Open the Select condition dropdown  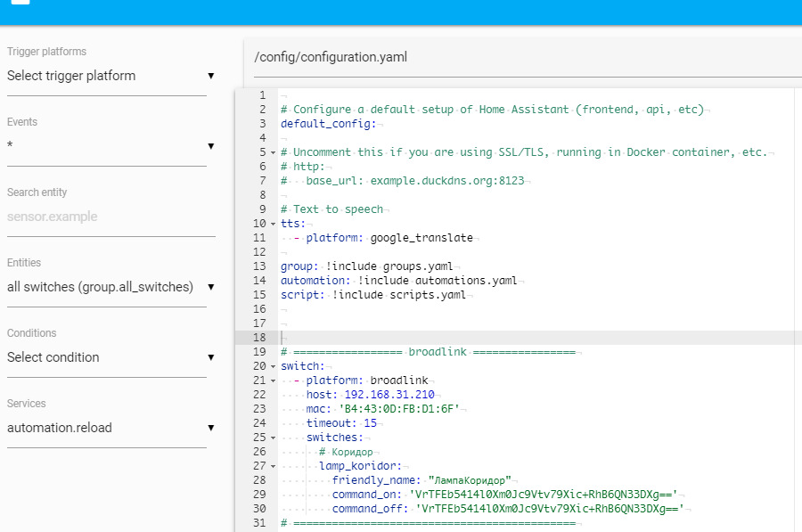[111, 357]
